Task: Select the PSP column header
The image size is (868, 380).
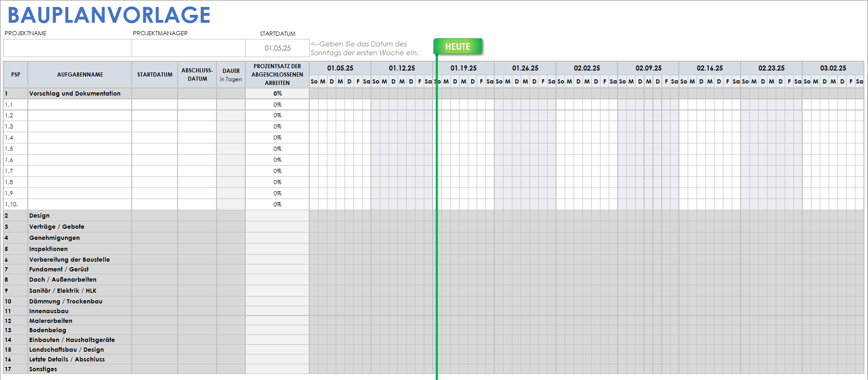Action: click(16, 74)
